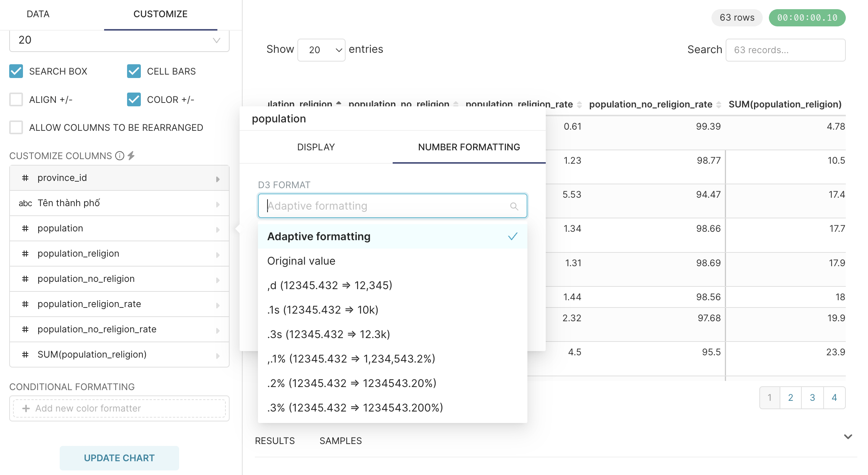The image size is (868, 475).
Task: Click the page 2 pagination button
Action: pos(791,398)
